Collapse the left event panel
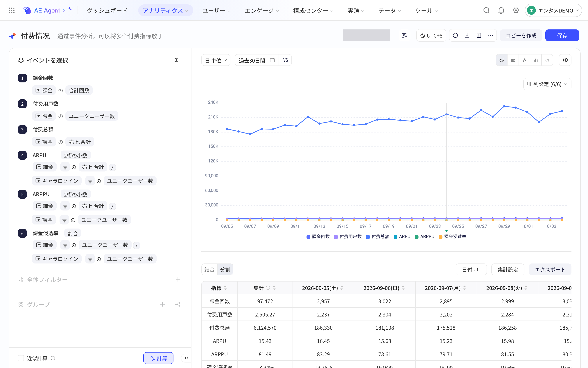 point(186,358)
